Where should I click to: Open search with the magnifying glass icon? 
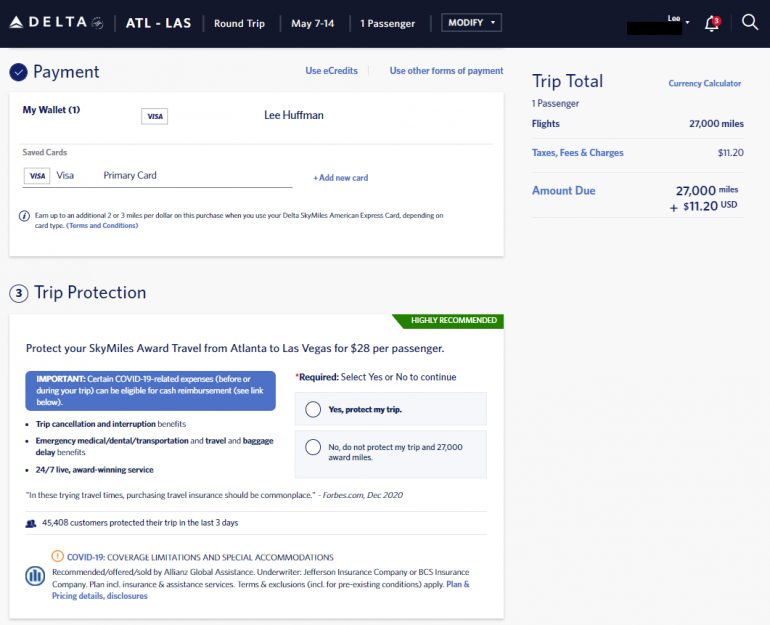click(x=750, y=22)
